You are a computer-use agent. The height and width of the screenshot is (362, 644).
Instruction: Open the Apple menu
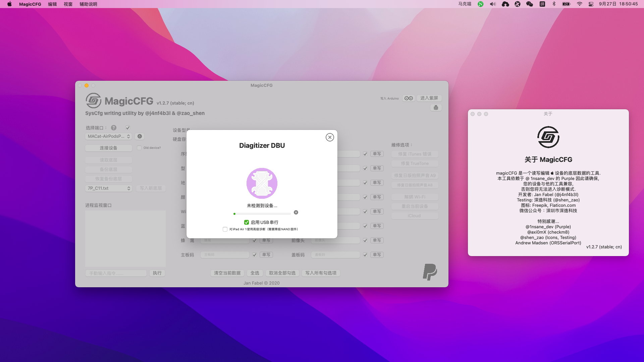[x=9, y=4]
